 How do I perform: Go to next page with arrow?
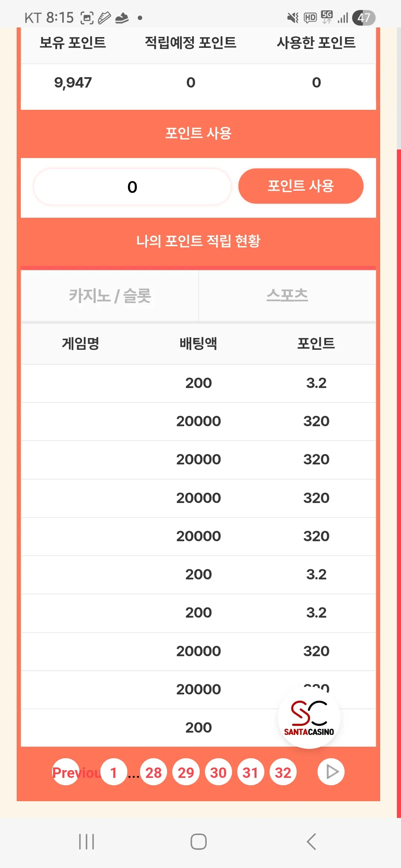tap(331, 772)
